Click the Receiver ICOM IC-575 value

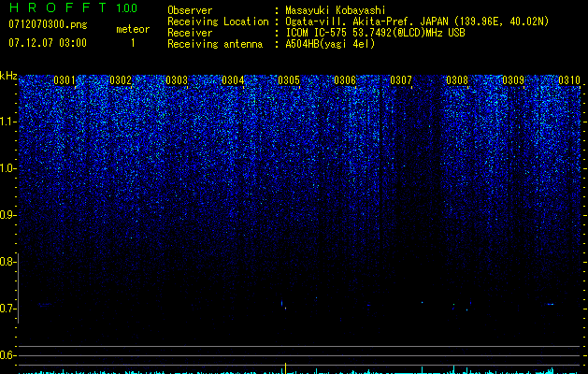(x=375, y=33)
